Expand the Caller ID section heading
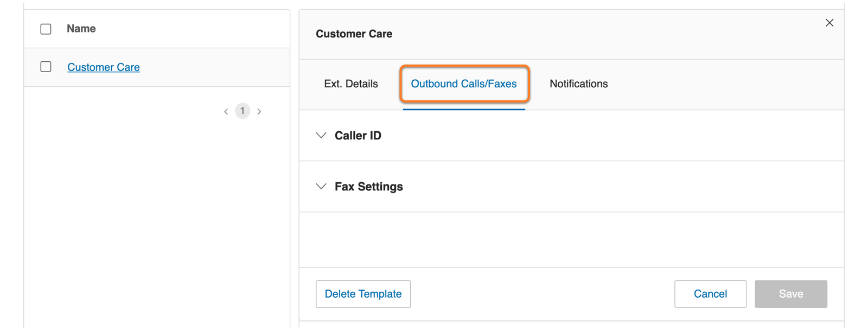This screenshot has width=868, height=333. [358, 136]
